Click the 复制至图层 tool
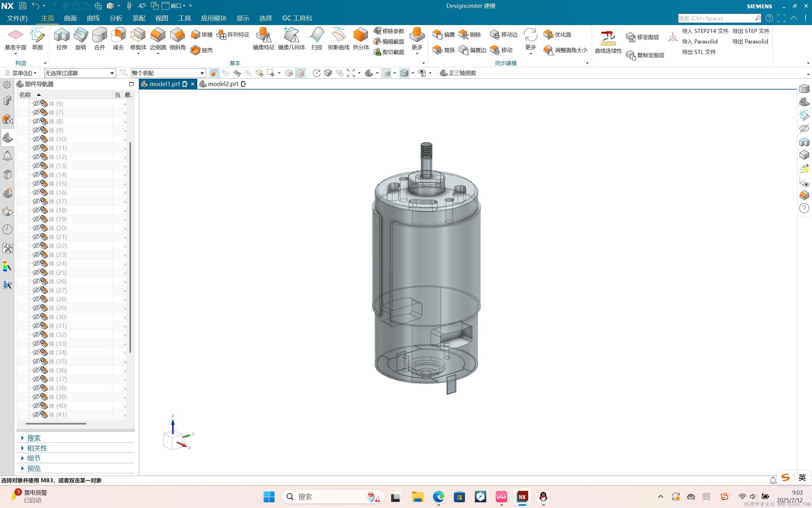 645,55
